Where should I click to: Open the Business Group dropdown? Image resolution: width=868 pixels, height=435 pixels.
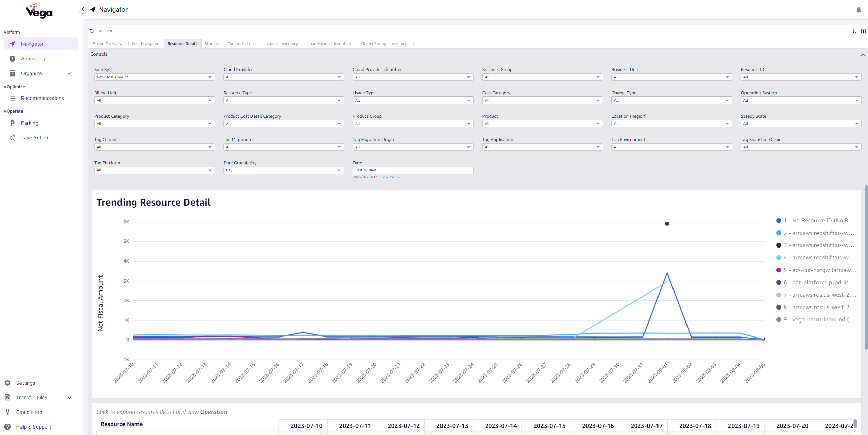point(542,77)
